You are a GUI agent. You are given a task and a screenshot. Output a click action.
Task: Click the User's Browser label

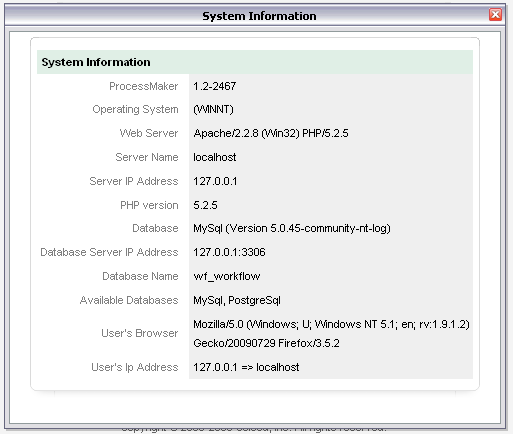[x=140, y=333]
